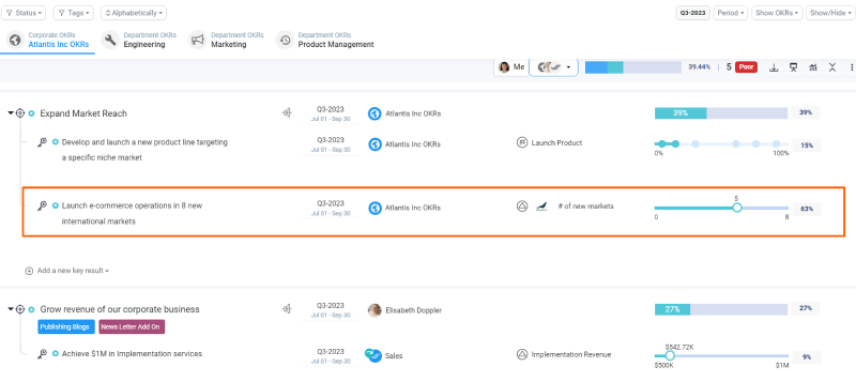Image resolution: width=856 pixels, height=371 pixels.
Task: Open the vertical three-dot more menu
Action: coord(852,67)
